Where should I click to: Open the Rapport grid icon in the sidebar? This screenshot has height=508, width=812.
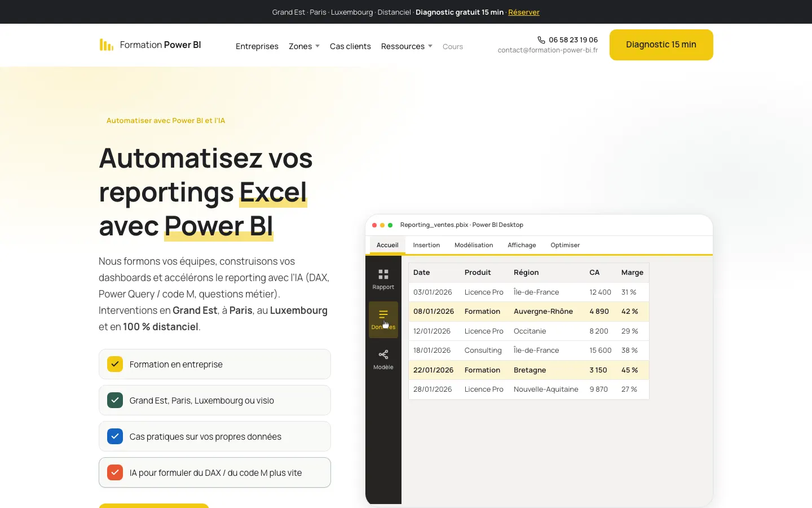pos(383,274)
